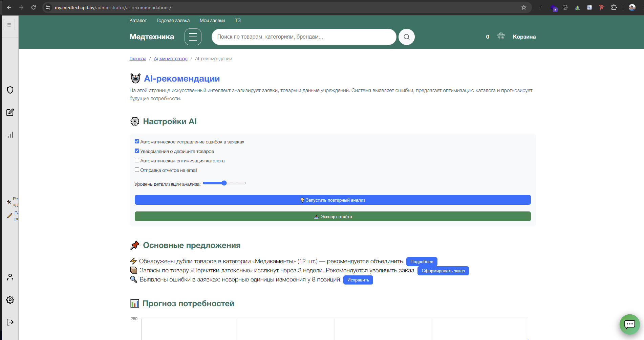Go to Мои заявки in top menu
This screenshot has width=644, height=340.
tap(212, 21)
